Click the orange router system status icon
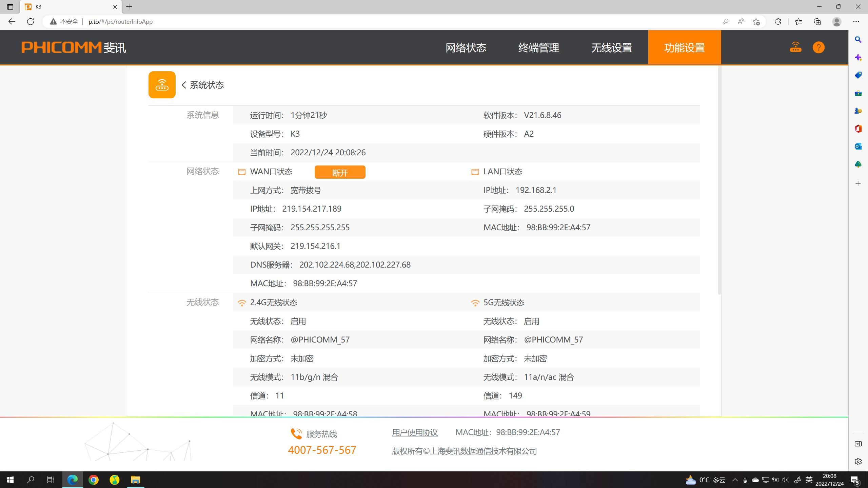This screenshot has width=868, height=488. click(x=162, y=85)
